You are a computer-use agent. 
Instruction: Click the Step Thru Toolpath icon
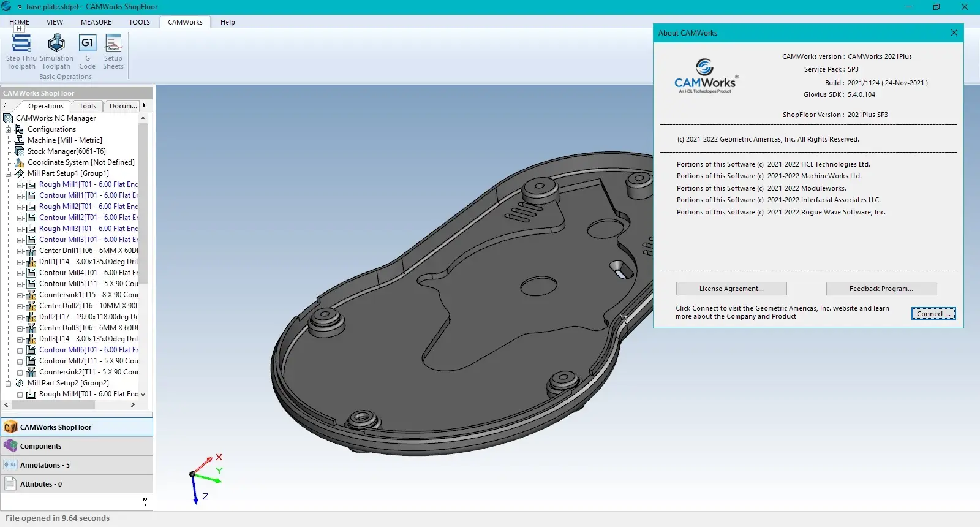click(x=21, y=44)
